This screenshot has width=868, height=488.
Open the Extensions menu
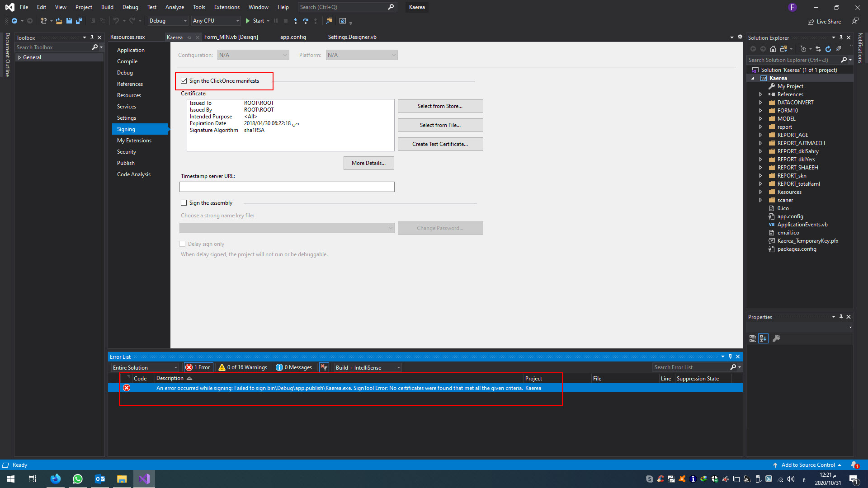coord(227,7)
